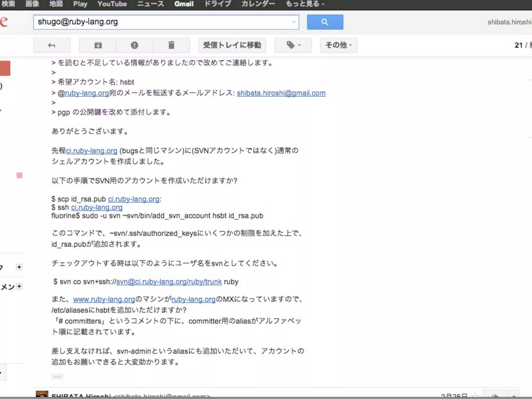The width and height of the screenshot is (532, 399).
Task: Open YouTube in the top bar
Action: tap(112, 4)
